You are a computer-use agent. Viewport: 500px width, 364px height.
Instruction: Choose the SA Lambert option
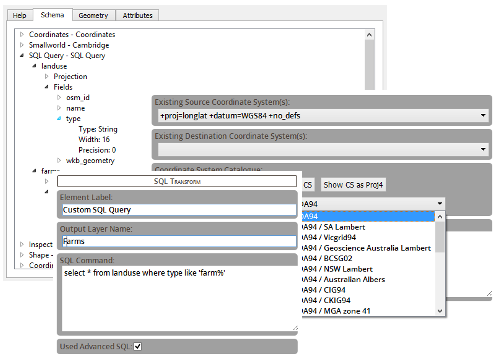pyautogui.click(x=368, y=227)
